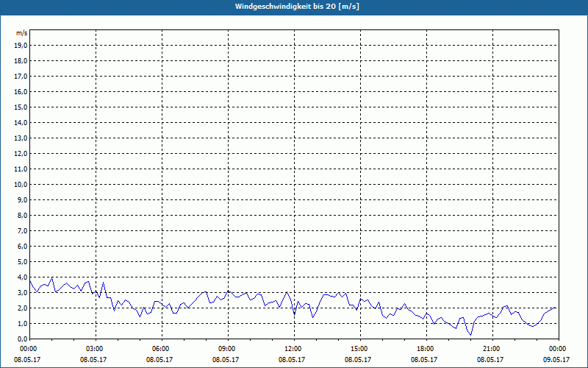Select the 09.05.17 date label
The image size is (588, 368).
click(x=556, y=360)
